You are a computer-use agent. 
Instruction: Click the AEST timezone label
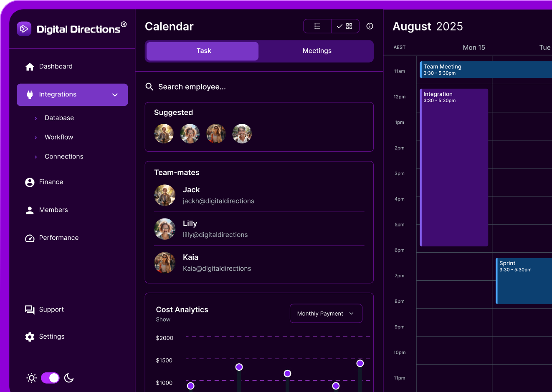point(400,48)
